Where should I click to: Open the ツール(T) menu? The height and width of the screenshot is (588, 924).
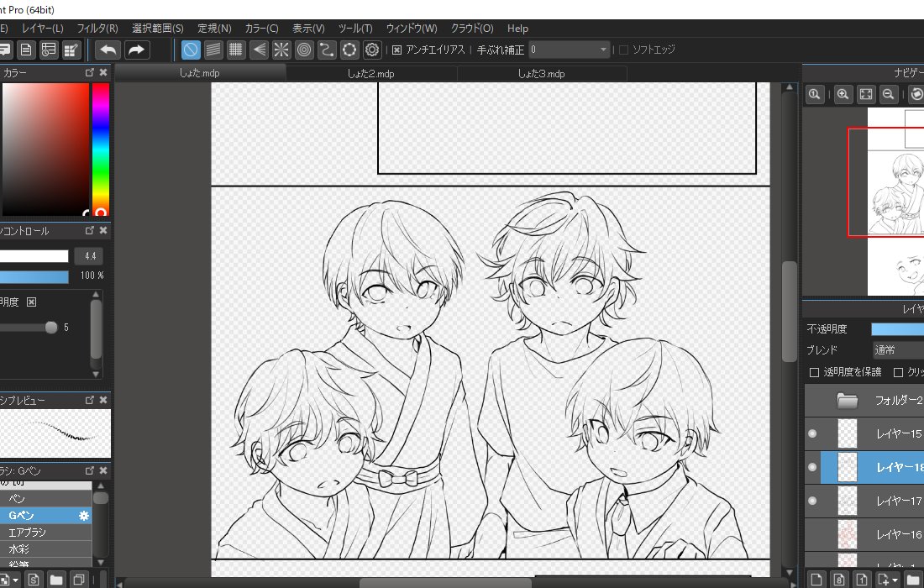pyautogui.click(x=355, y=29)
